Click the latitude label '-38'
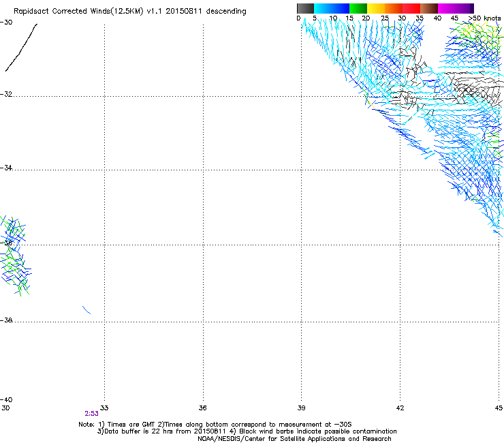 [x=6, y=320]
